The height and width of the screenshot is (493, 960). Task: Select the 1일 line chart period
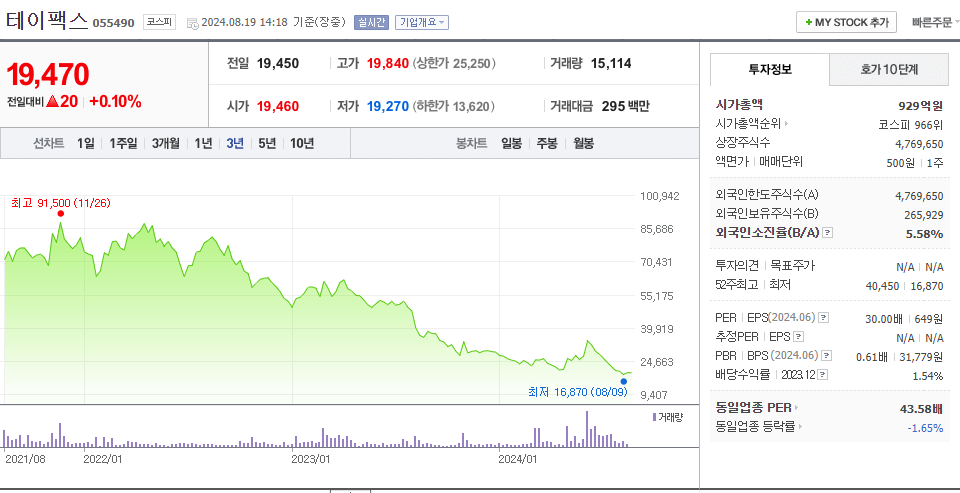click(86, 143)
